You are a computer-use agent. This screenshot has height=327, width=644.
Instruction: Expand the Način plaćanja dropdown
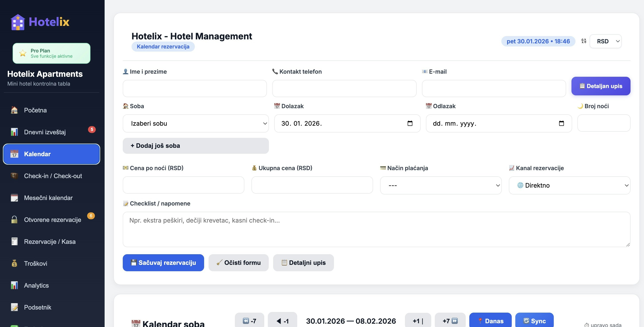441,185
